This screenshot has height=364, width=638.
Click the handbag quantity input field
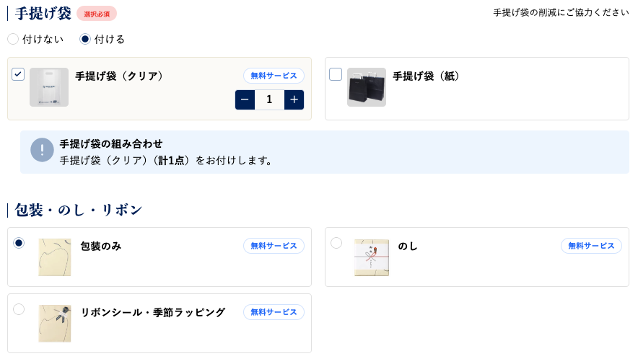tap(269, 99)
